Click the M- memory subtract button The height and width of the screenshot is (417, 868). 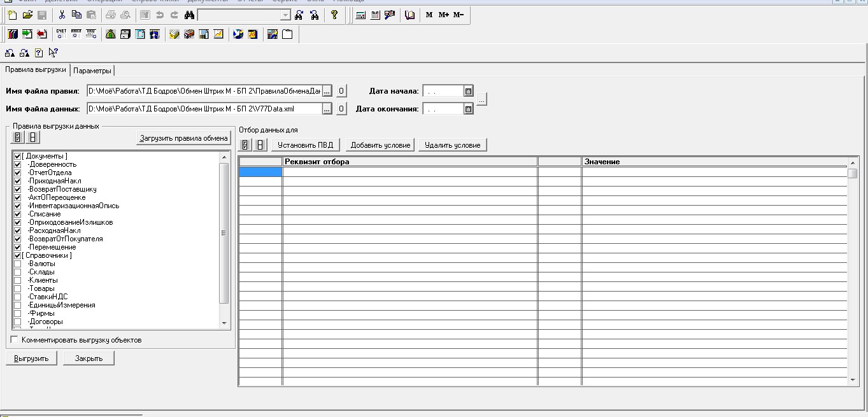click(x=459, y=15)
